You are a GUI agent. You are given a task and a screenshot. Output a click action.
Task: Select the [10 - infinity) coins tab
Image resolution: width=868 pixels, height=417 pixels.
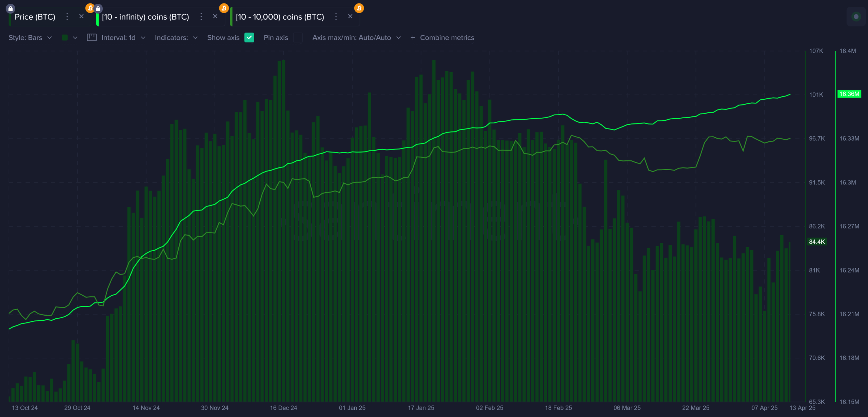coord(145,17)
